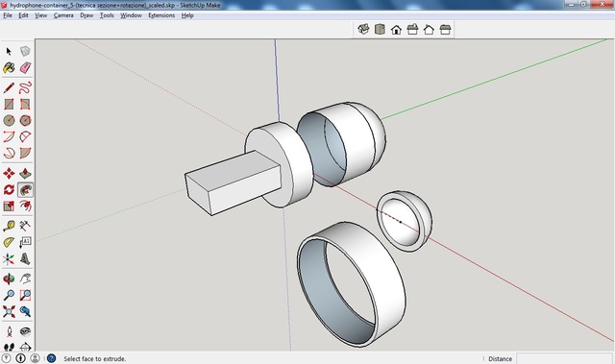Switch to Iso view
Viewport: 615px width, 364px height.
pyautogui.click(x=363, y=30)
